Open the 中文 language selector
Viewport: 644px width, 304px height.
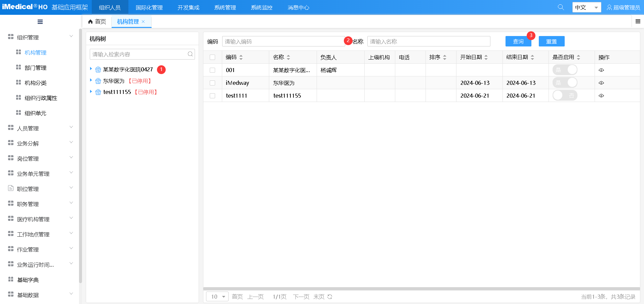coord(586,7)
